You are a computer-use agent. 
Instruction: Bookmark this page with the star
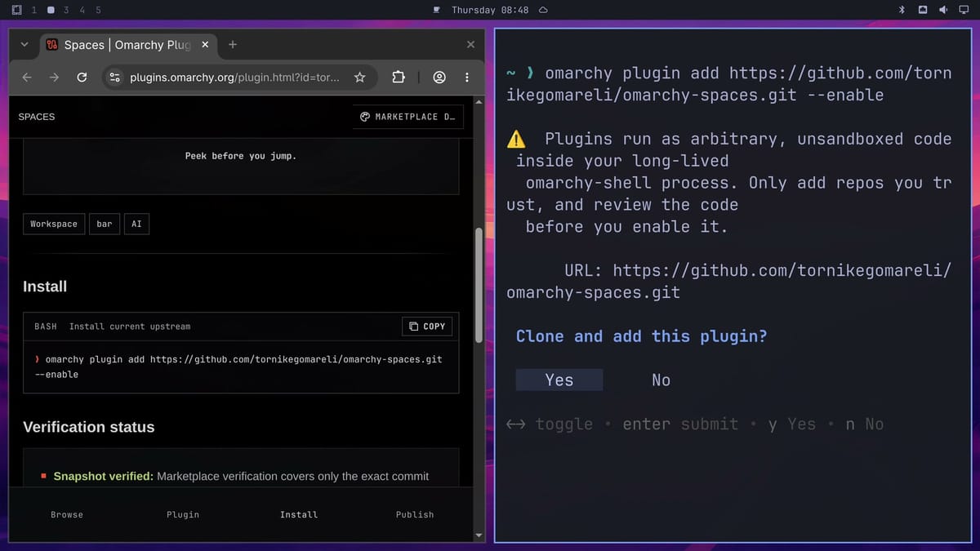coord(359,78)
